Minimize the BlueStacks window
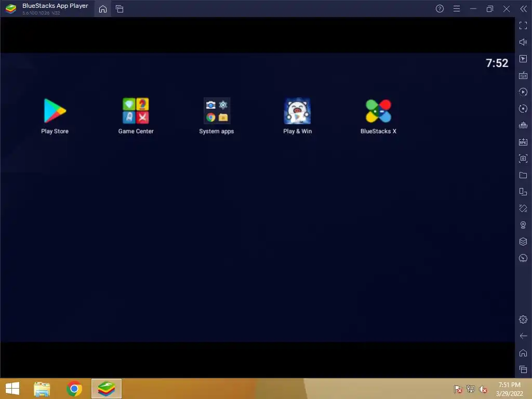Viewport: 532px width, 399px height. coord(473,9)
